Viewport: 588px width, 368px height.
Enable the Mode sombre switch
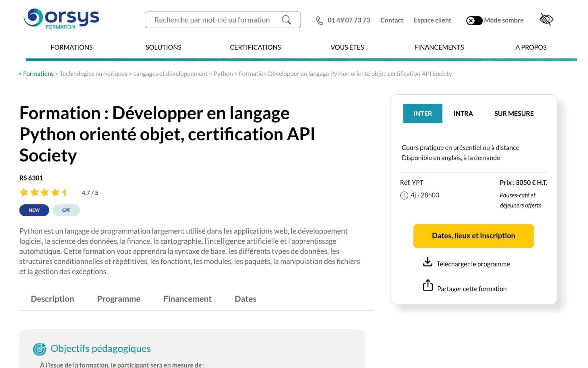coord(474,20)
